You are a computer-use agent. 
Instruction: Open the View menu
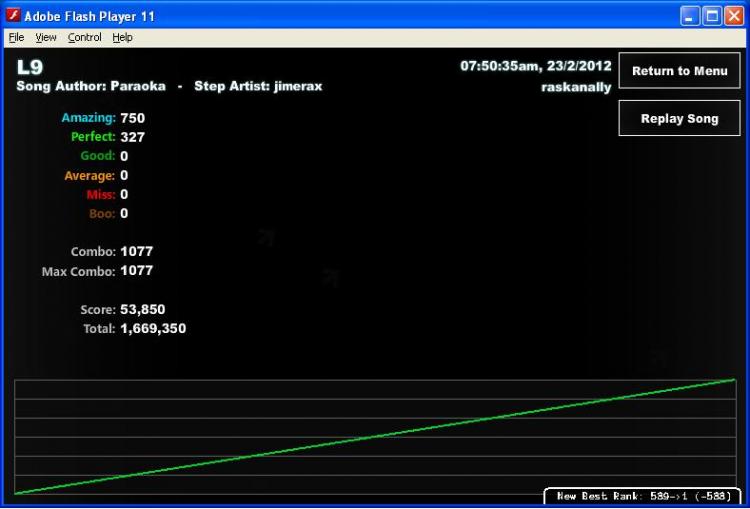[x=46, y=37]
